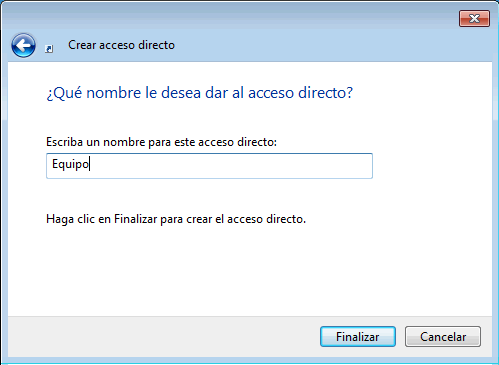Click the label 'Escriba un nombre para este acceso directo'
Image resolution: width=499 pixels, height=365 pixels.
[161, 142]
